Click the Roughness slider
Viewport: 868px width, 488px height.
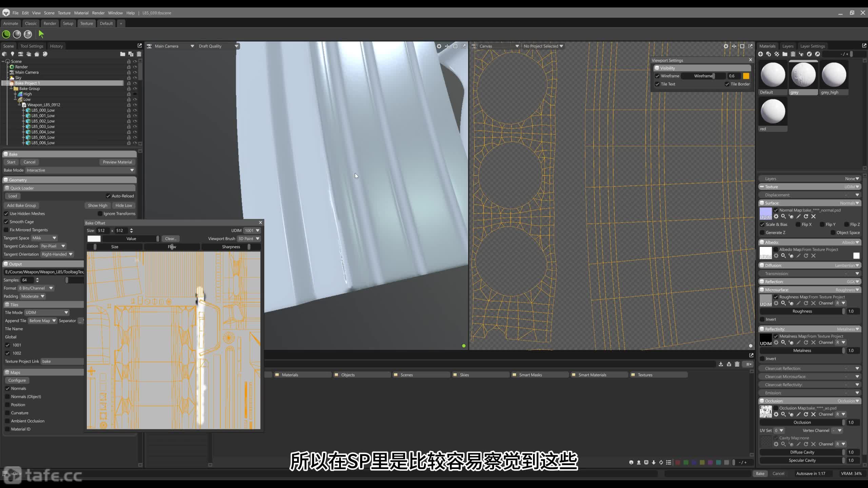[802, 311]
